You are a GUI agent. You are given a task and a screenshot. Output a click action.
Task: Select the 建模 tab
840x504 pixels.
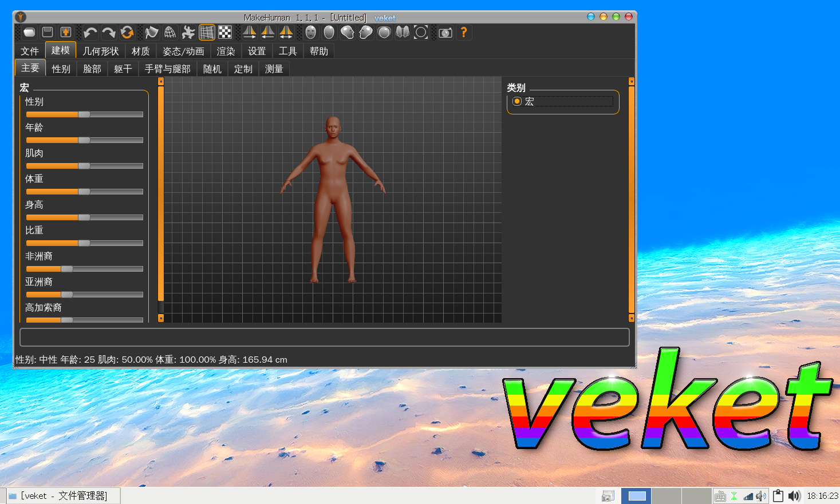pyautogui.click(x=61, y=50)
